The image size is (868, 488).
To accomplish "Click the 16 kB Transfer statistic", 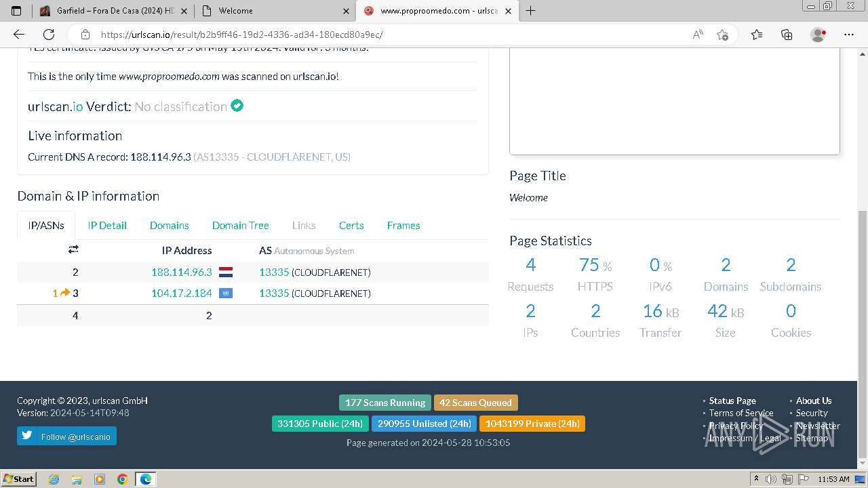I will (660, 321).
